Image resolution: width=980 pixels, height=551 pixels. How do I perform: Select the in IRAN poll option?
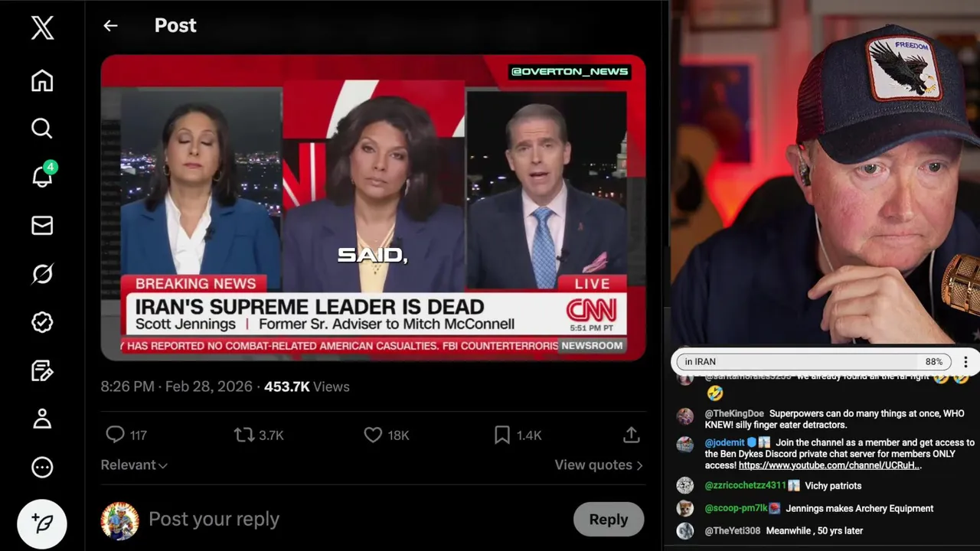point(813,362)
